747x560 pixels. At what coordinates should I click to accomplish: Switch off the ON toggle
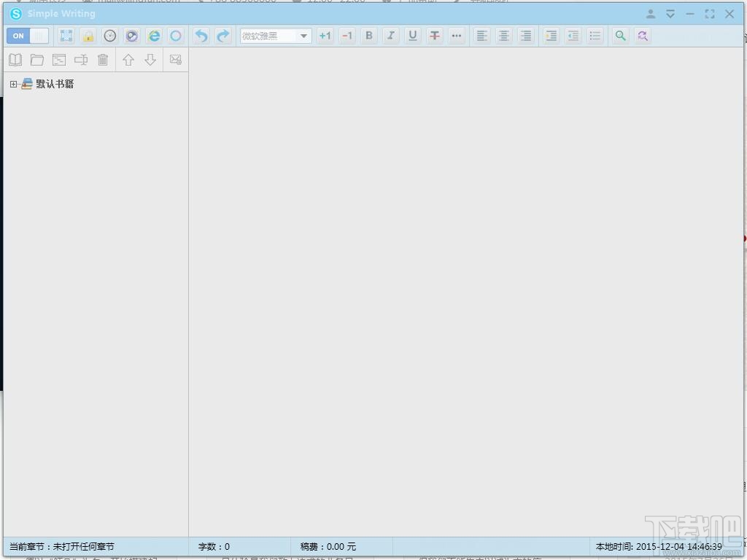[28, 36]
